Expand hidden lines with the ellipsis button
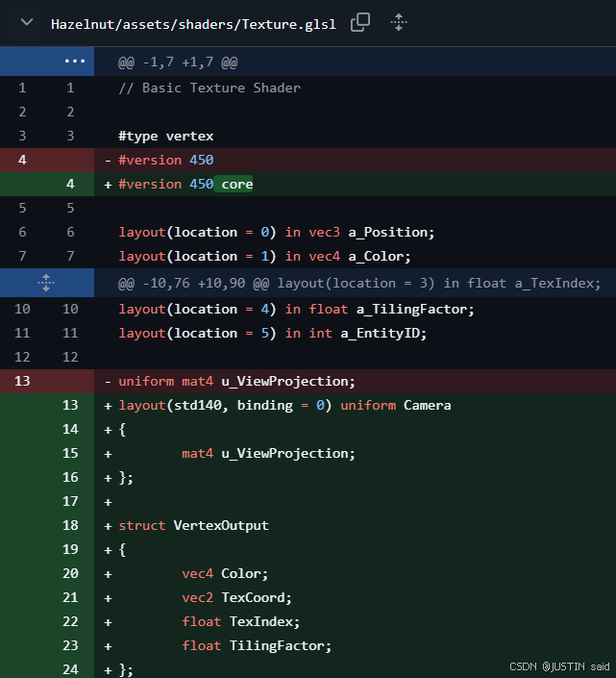The width and height of the screenshot is (616, 678). (x=74, y=62)
